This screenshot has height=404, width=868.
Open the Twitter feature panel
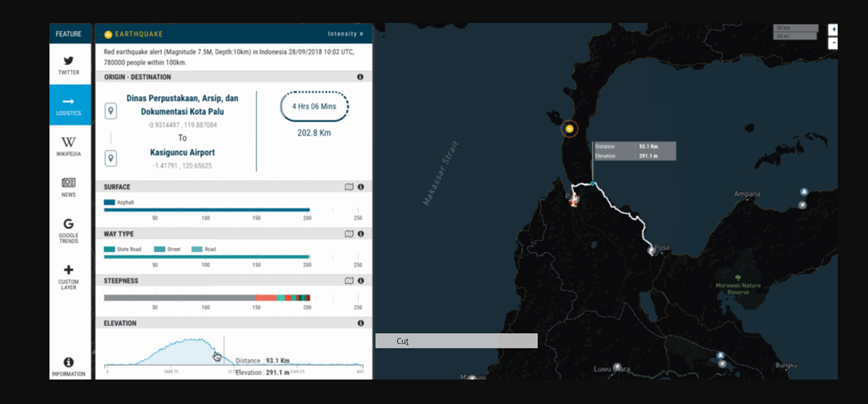point(70,64)
